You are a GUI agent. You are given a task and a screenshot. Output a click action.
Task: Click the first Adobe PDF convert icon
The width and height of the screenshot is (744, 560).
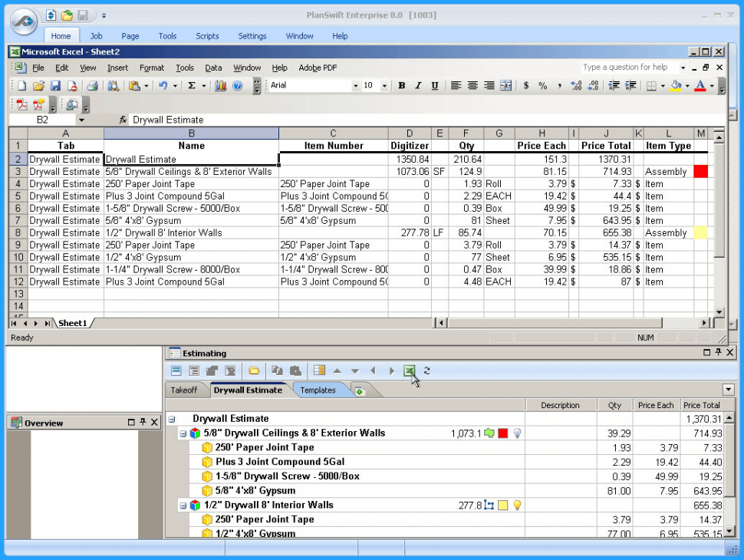(x=21, y=104)
